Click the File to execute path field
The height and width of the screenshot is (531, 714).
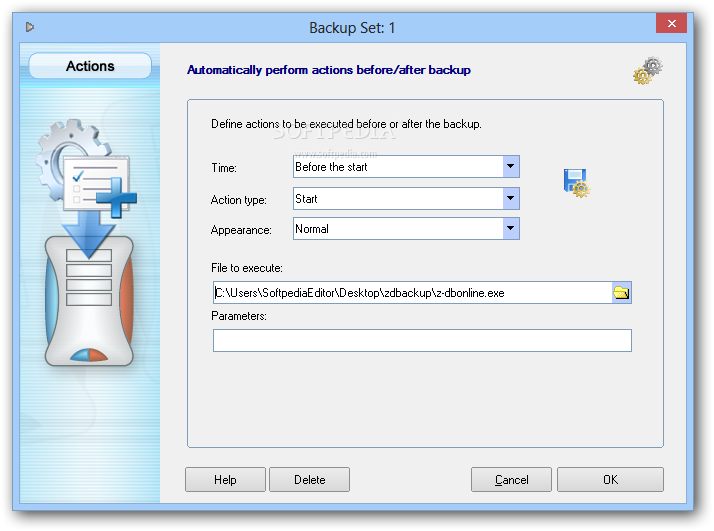tap(413, 292)
